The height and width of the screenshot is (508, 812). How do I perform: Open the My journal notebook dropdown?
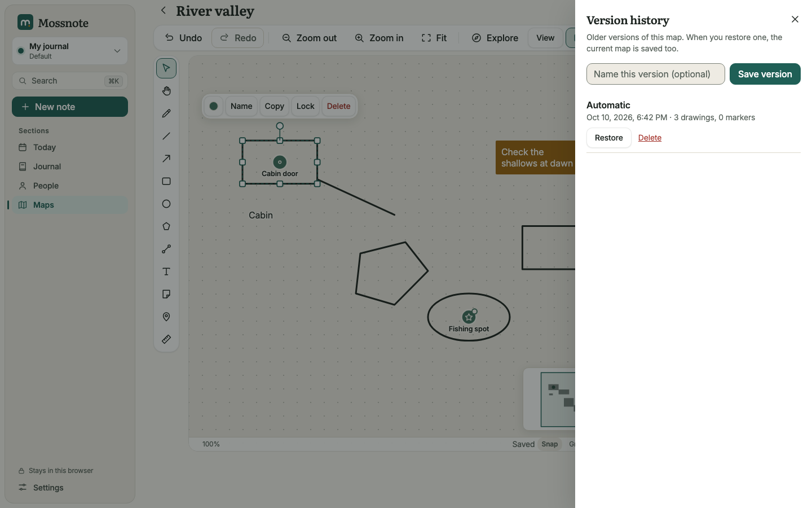coord(70,51)
